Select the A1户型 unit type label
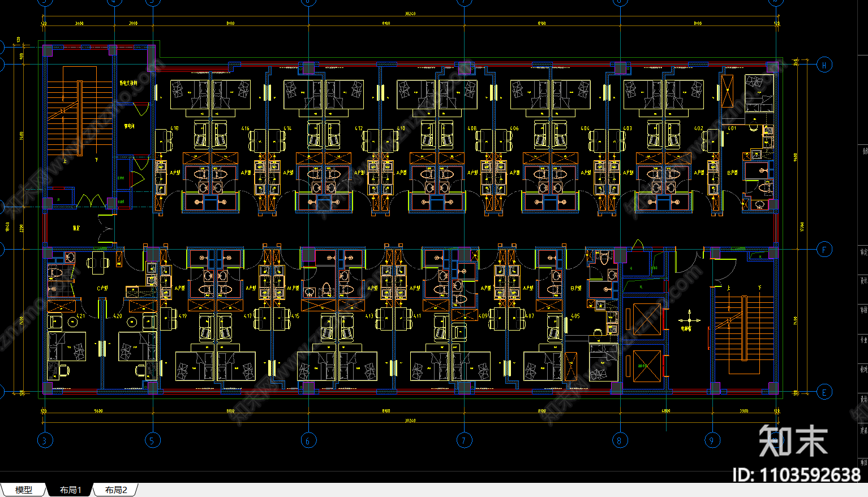The height and width of the screenshot is (497, 868). pyautogui.click(x=293, y=288)
